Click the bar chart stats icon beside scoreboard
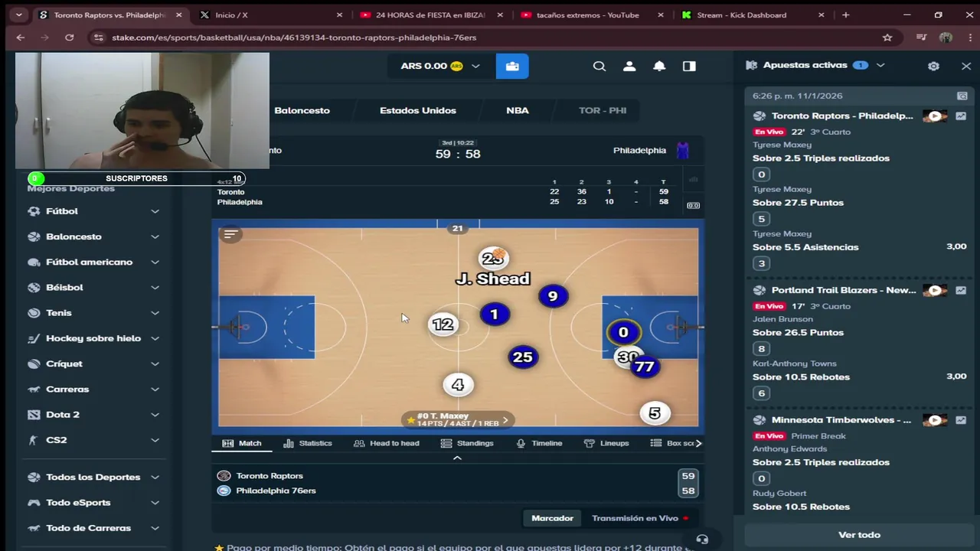 (693, 180)
